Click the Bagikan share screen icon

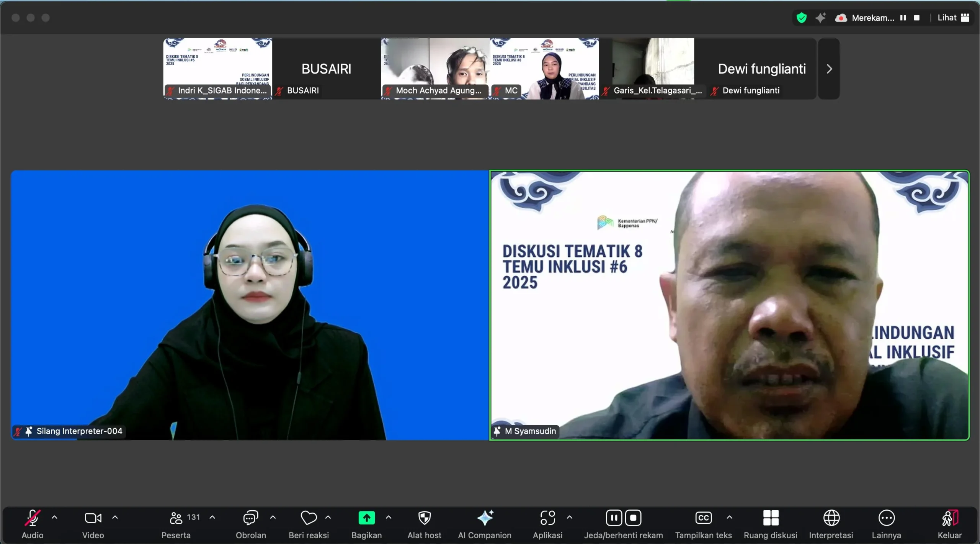coord(366,518)
